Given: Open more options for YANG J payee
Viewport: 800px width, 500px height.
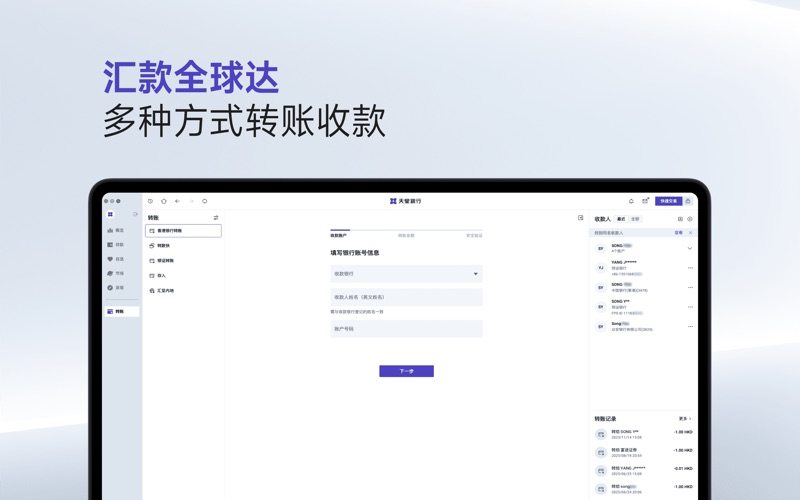Looking at the screenshot, I should click(690, 268).
